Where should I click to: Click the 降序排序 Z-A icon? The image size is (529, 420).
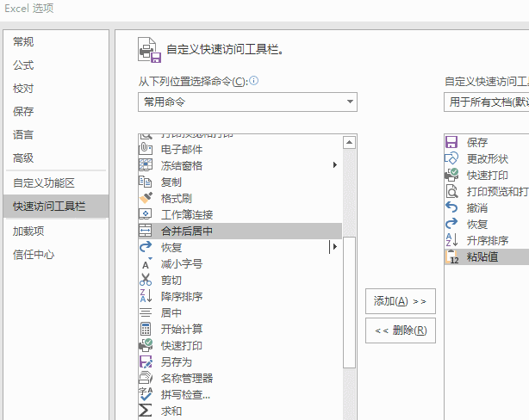[146, 296]
